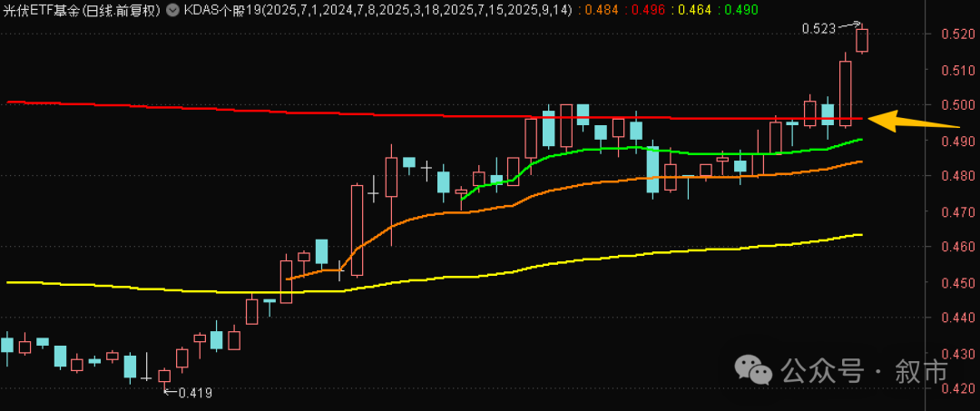The image size is (980, 411).
Task: Click the 0.440 price axis label
Action: click(959, 318)
